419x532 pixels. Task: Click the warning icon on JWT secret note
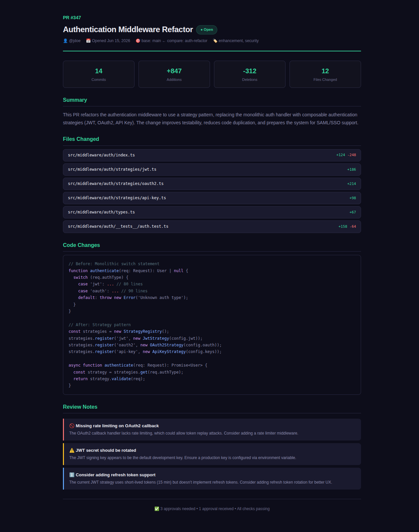point(72,450)
